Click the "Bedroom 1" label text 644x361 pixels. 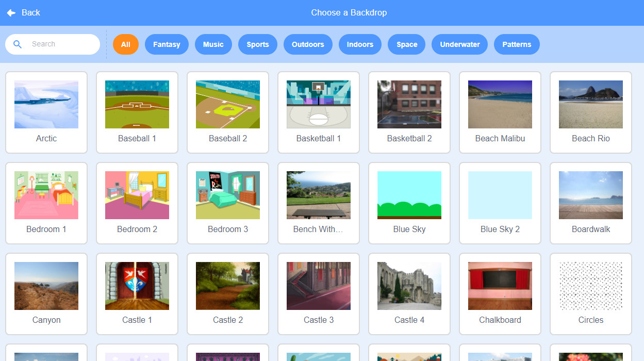(x=46, y=229)
